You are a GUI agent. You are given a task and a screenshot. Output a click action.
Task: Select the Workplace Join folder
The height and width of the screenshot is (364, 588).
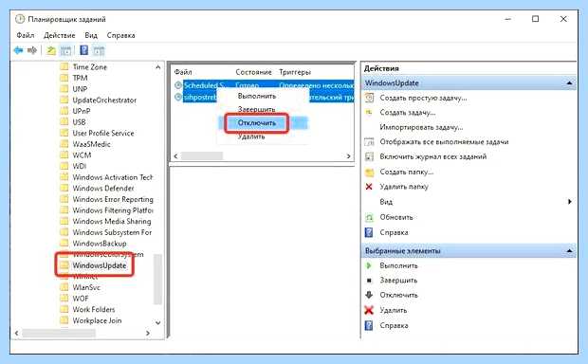97,320
